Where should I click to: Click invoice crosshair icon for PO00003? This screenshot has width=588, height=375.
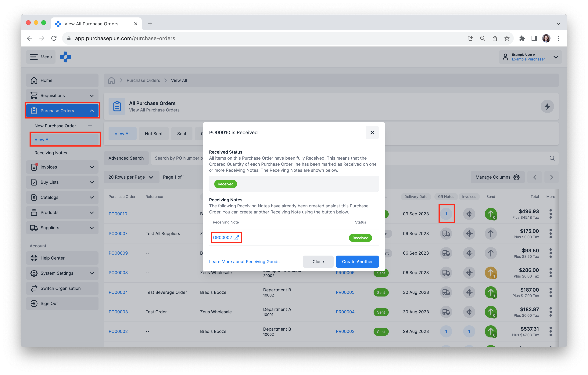click(x=469, y=312)
